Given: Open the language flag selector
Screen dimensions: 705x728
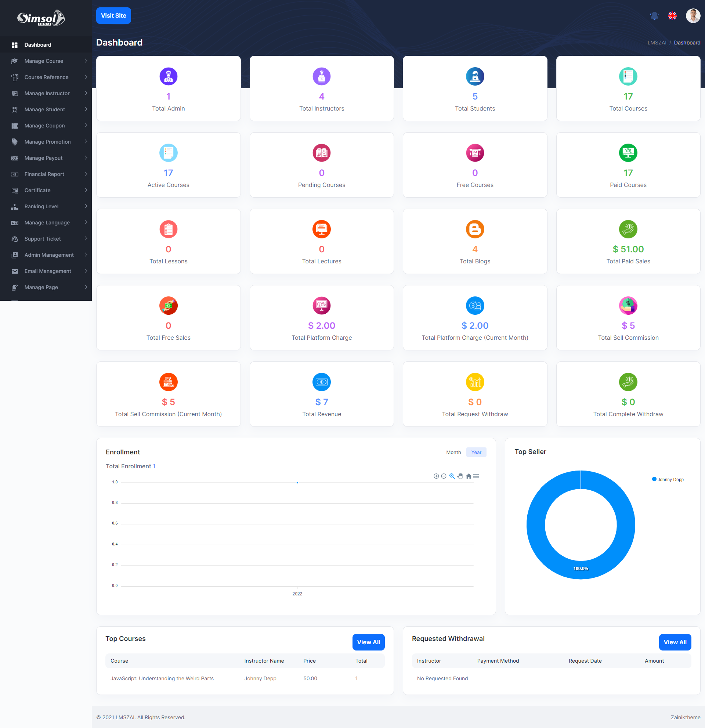Looking at the screenshot, I should (672, 16).
